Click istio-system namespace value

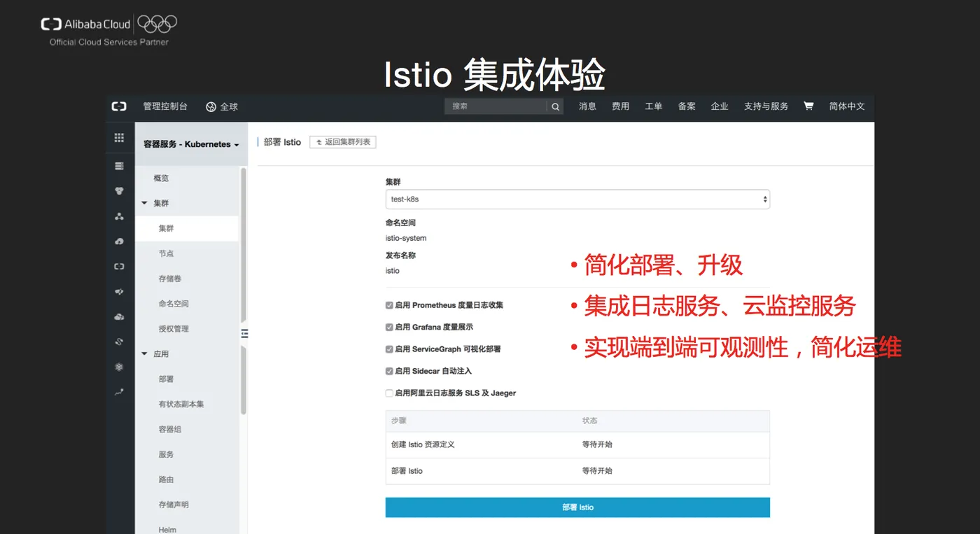tap(406, 238)
